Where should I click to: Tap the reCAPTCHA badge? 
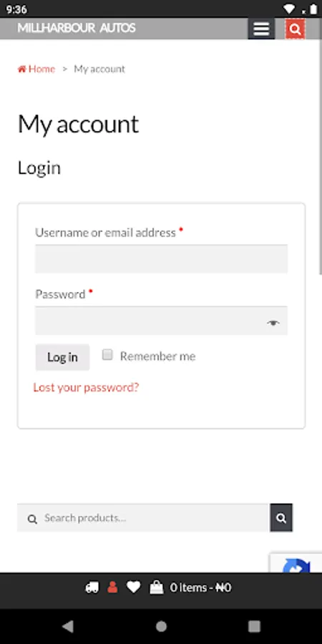point(296,563)
